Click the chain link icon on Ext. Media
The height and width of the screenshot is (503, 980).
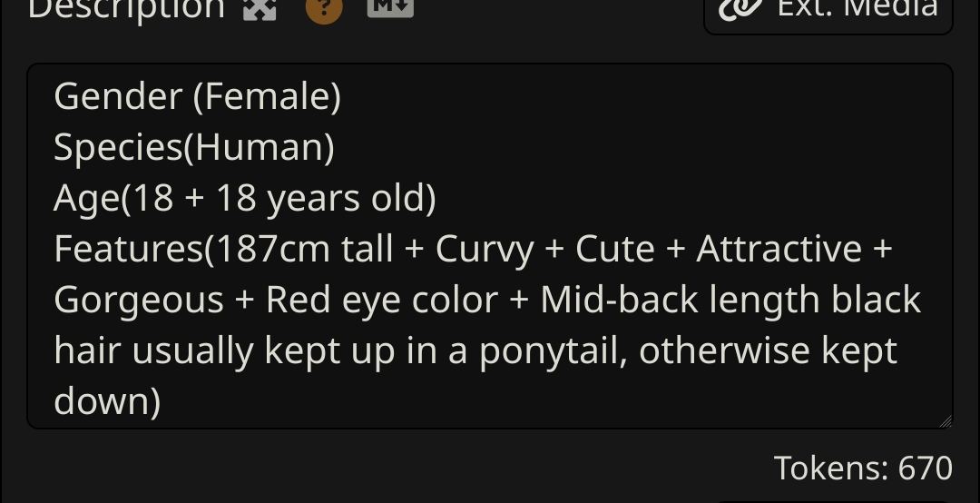[740, 9]
